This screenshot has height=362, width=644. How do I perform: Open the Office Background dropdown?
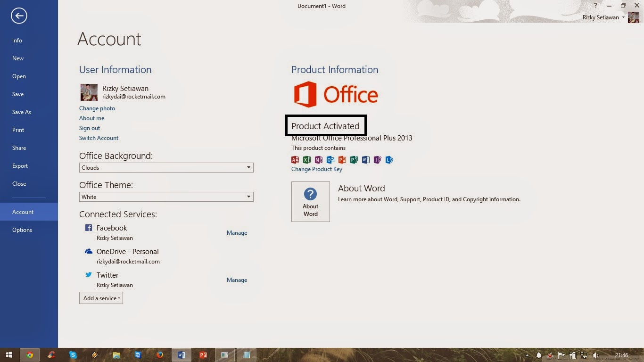(x=166, y=167)
